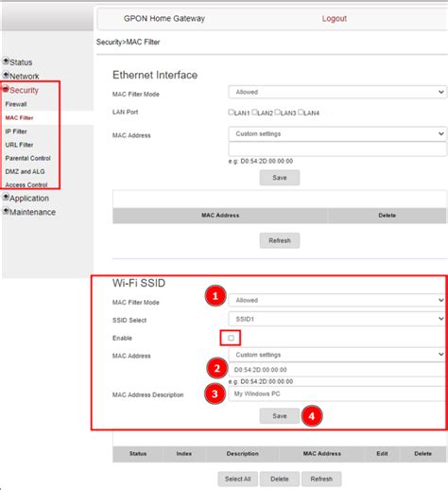Open the SSID Select dropdown
This screenshot has height=490, width=448.
pyautogui.click(x=337, y=319)
